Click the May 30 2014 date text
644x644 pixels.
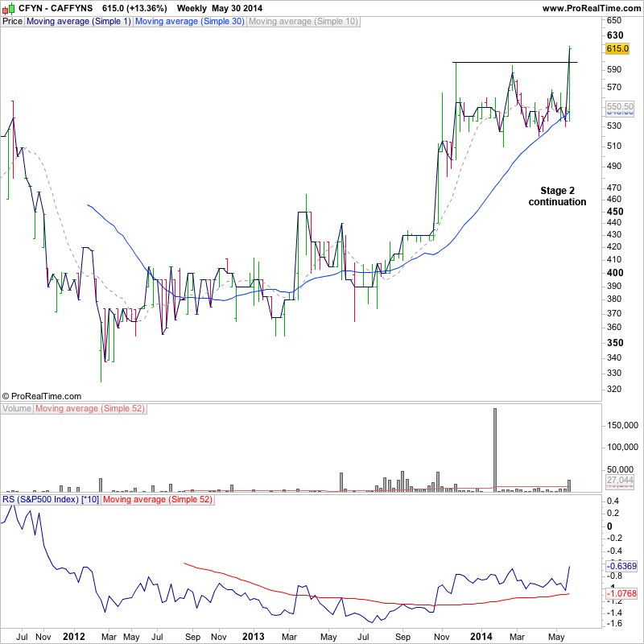(x=237, y=8)
